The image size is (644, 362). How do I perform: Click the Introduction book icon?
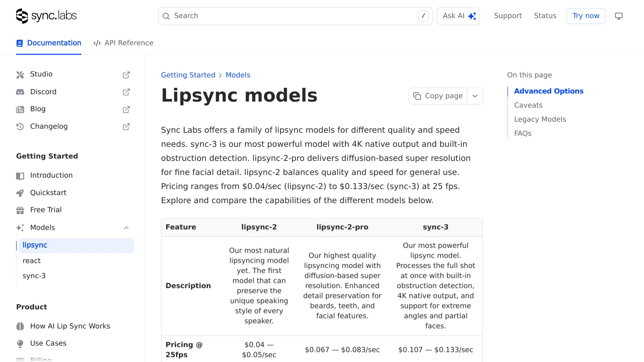click(x=20, y=176)
